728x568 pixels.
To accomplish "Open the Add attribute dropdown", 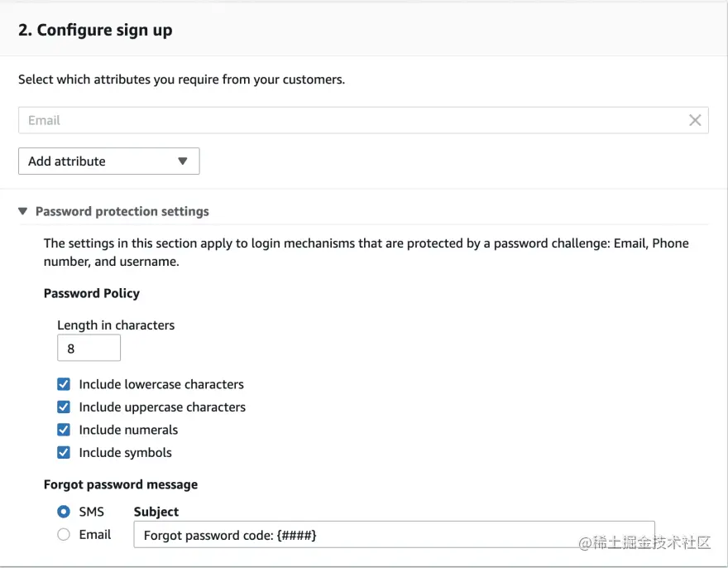I will click(x=108, y=161).
